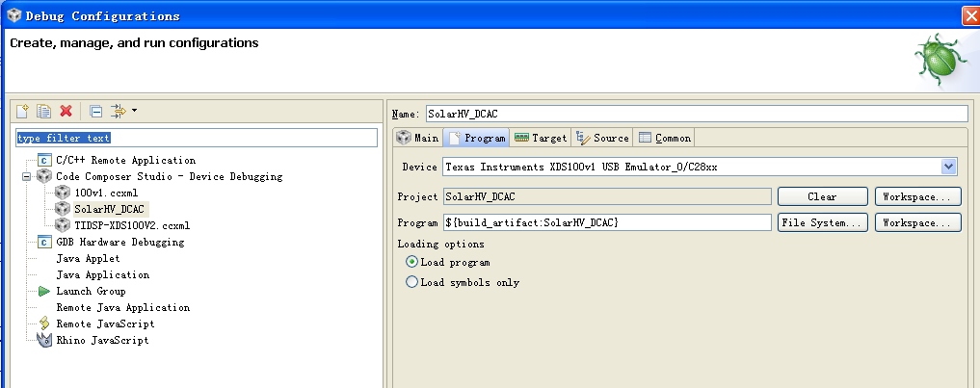Open the Device dropdown list

point(949,167)
